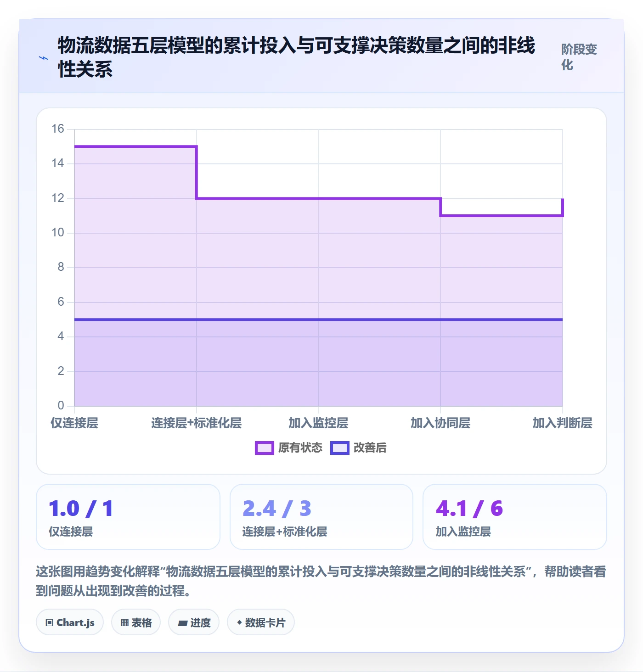Open the 2.4 / 3 连接层+标准化层 card
The height and width of the screenshot is (672, 643).
point(321,517)
